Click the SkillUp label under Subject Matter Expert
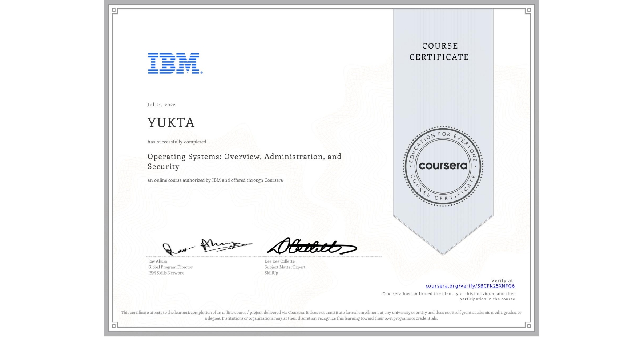 click(x=270, y=273)
